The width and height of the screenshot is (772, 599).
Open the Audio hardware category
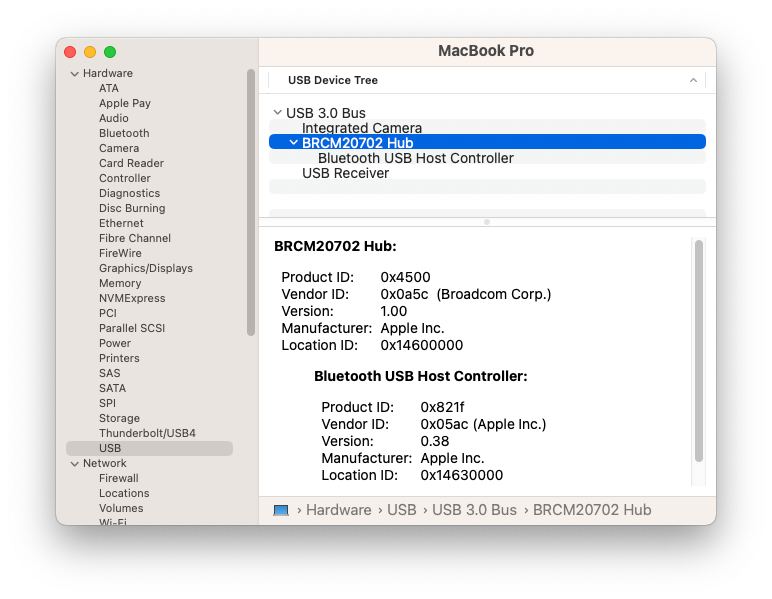click(x=114, y=118)
